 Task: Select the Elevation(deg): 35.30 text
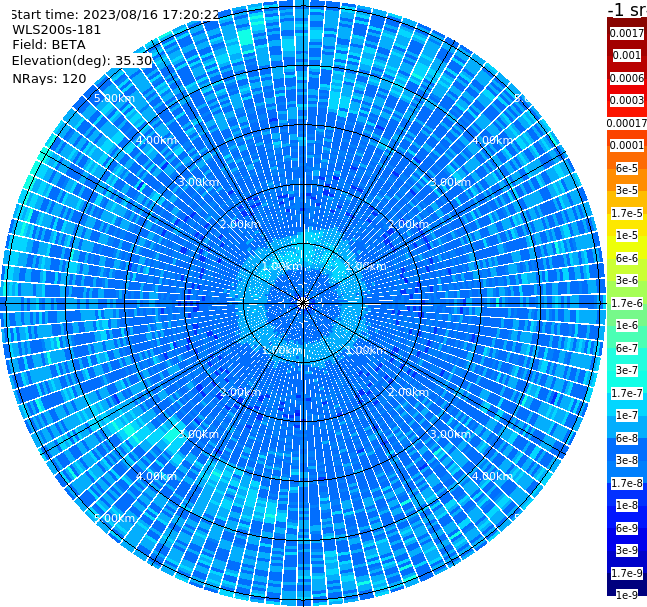click(82, 61)
